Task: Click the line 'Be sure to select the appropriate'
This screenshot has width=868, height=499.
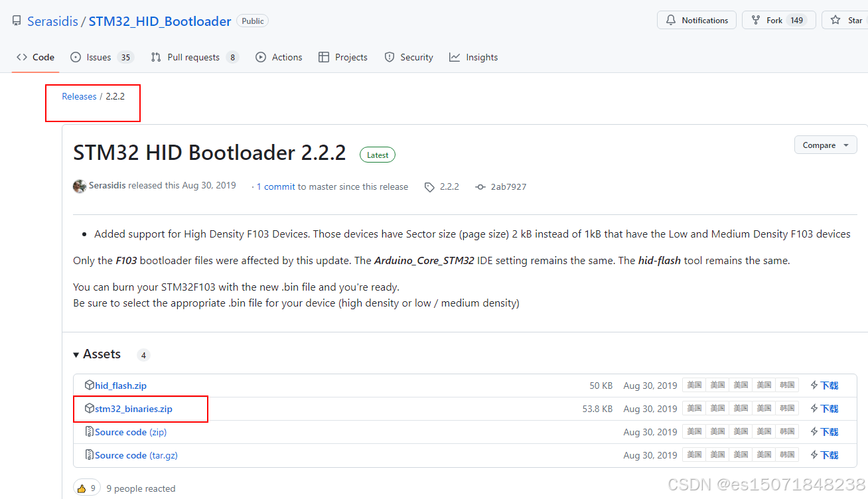Action: [x=296, y=303]
